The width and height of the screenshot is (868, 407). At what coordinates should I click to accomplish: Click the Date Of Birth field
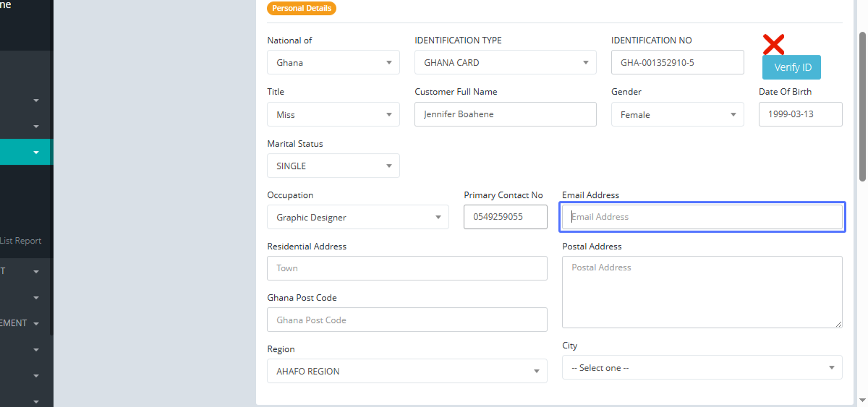pos(800,114)
